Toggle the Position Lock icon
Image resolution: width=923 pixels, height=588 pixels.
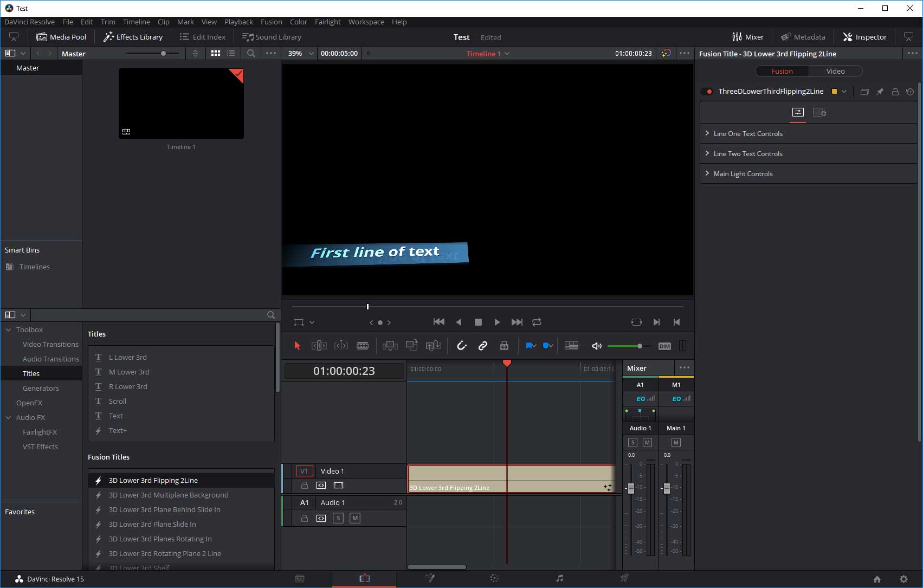click(x=504, y=346)
